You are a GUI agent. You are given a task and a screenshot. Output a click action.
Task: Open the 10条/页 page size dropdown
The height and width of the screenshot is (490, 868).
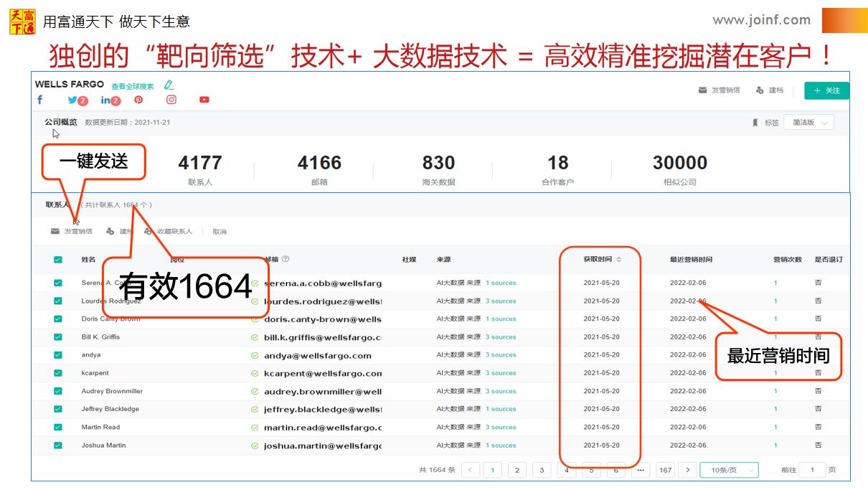point(729,470)
